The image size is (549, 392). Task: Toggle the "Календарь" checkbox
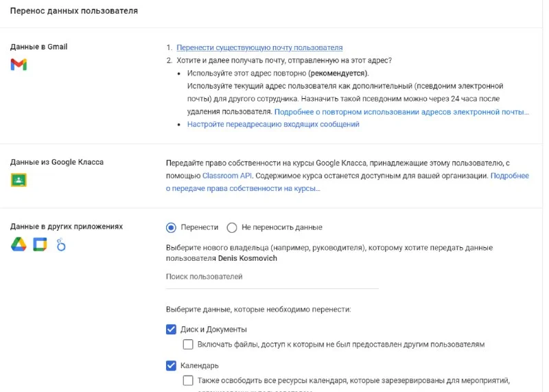(172, 365)
